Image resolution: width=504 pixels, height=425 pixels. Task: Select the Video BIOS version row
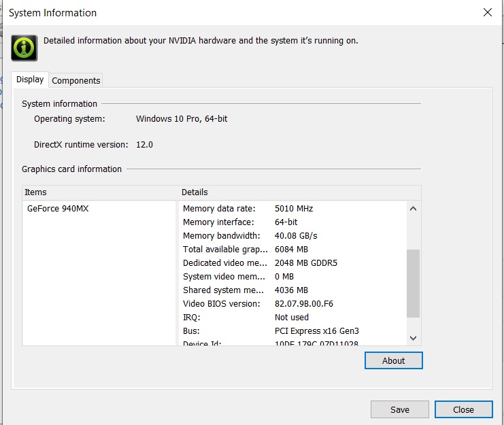point(292,303)
